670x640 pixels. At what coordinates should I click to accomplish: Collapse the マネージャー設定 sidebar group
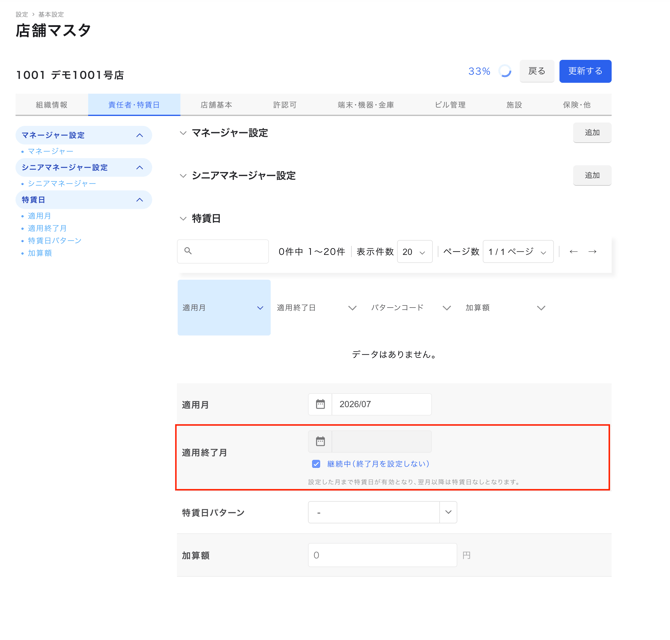pyautogui.click(x=140, y=135)
